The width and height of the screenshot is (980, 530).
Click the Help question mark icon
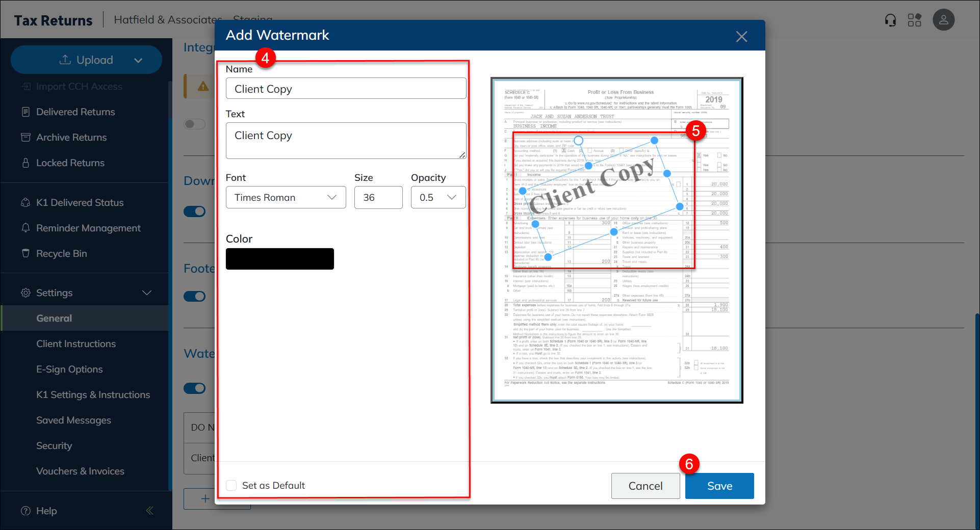coord(25,511)
